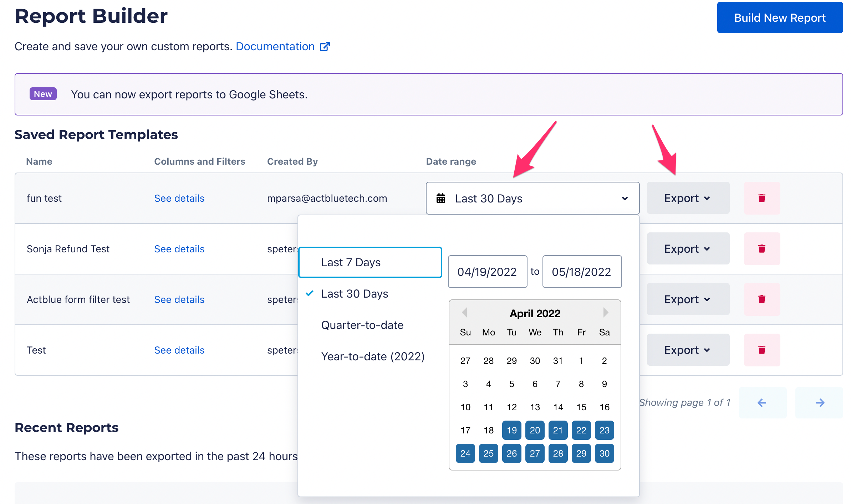Go to next month in calendar
The image size is (851, 504).
(x=605, y=313)
